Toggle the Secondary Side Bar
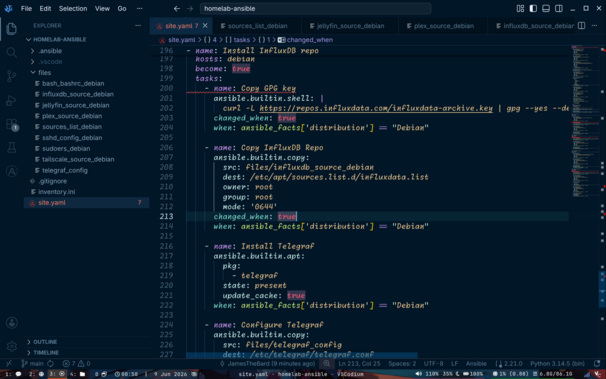This screenshot has height=379, width=606. [558, 8]
